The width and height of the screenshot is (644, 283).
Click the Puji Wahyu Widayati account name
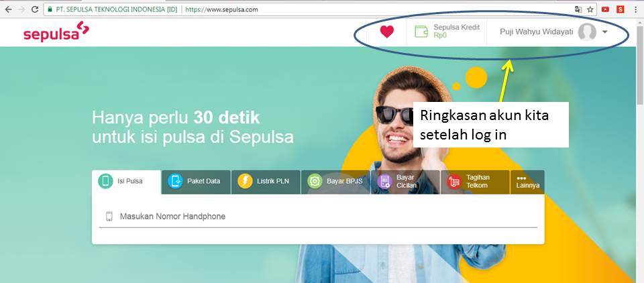(x=536, y=32)
